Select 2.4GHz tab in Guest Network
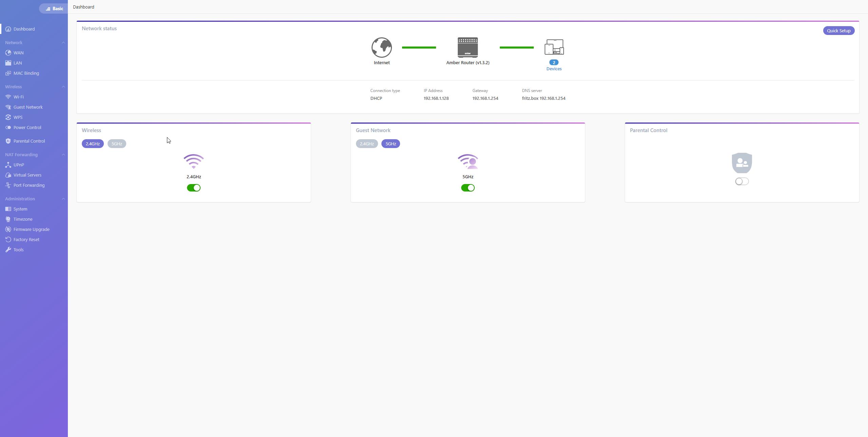This screenshot has width=868, height=437. 366,144
